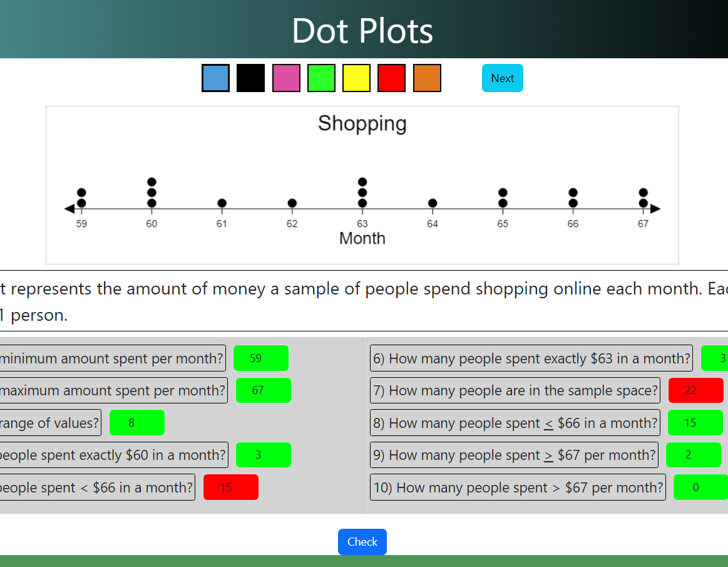728x567 pixels.
Task: Click the single dot above 61 on plot
Action: click(222, 203)
